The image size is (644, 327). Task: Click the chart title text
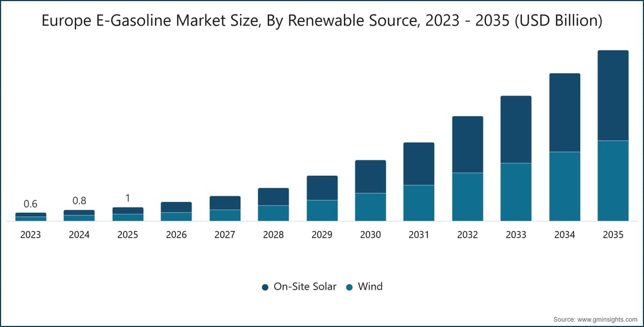322,21
